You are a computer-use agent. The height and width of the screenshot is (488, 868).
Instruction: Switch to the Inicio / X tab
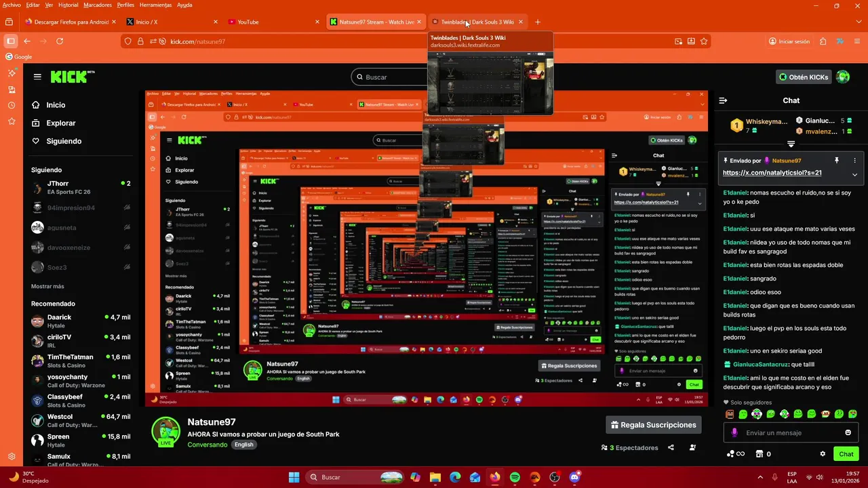click(172, 22)
